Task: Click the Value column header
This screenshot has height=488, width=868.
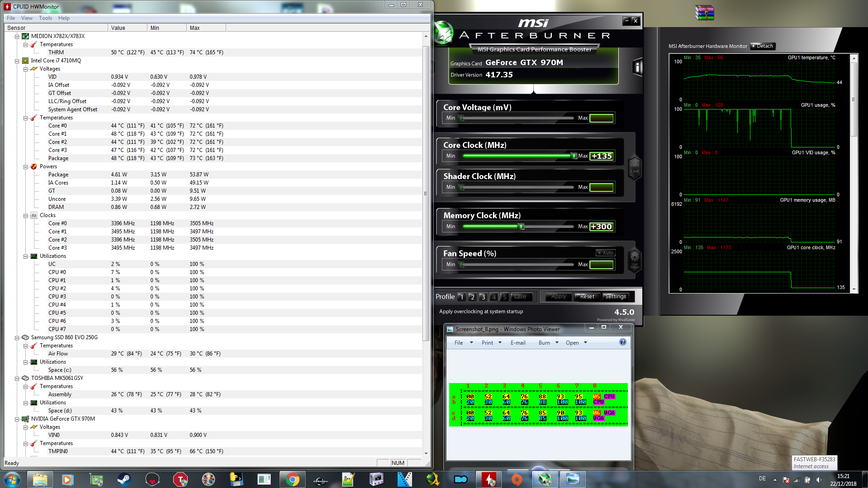Action: click(x=128, y=28)
